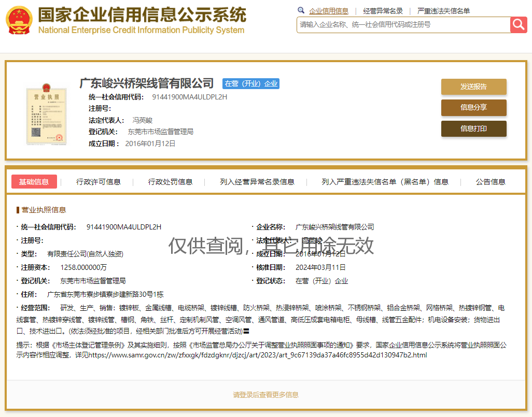Screen dimensions: 532x417
Task: Open the 列入严重违法失信名单（黑名单）信息 tab
Action: [x=385, y=182]
